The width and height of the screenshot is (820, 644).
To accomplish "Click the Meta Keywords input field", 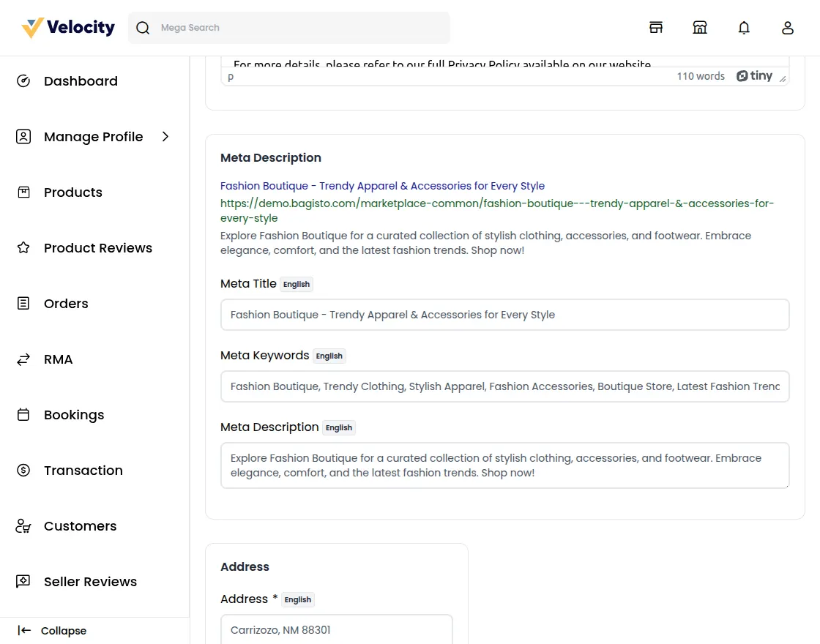I will click(504, 386).
